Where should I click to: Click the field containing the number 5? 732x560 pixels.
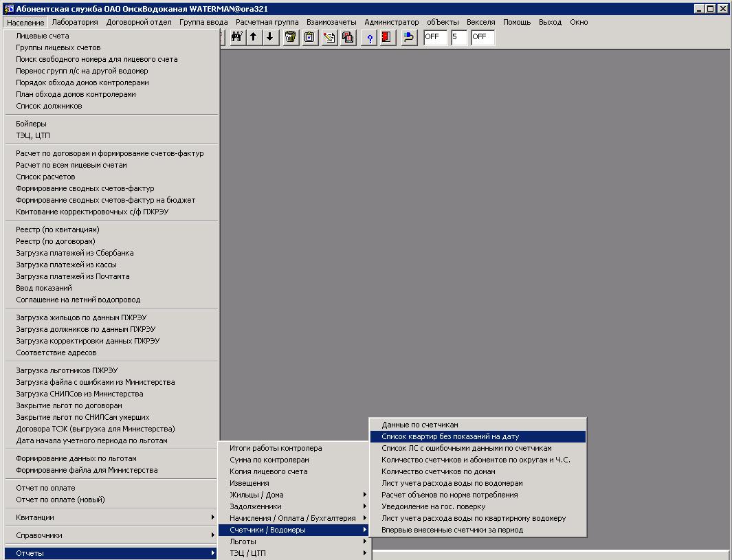pos(458,37)
